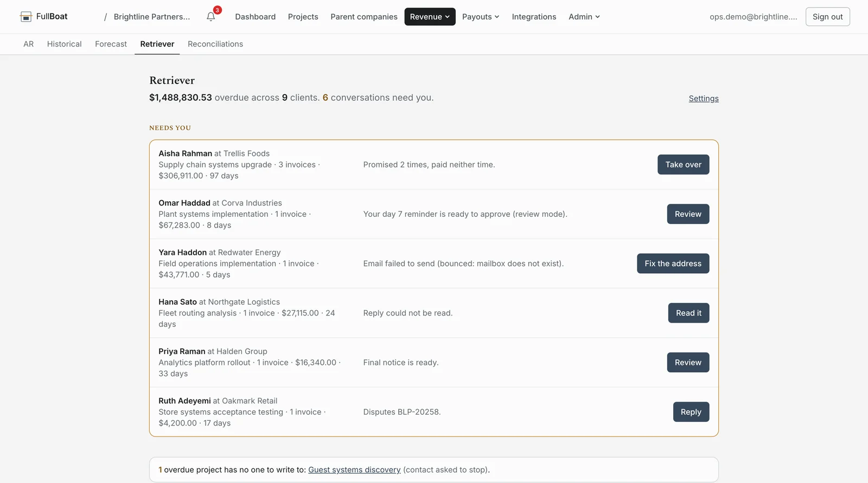Switch to the AR tab

point(29,44)
